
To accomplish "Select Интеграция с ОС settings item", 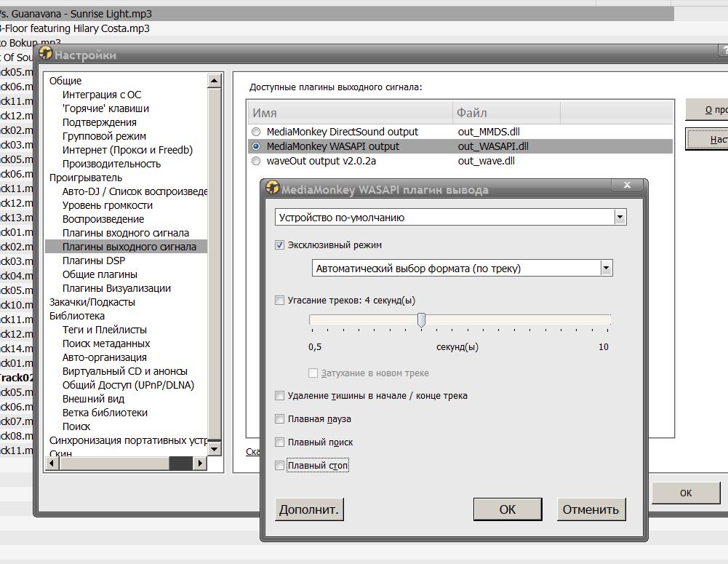I will pos(102,95).
